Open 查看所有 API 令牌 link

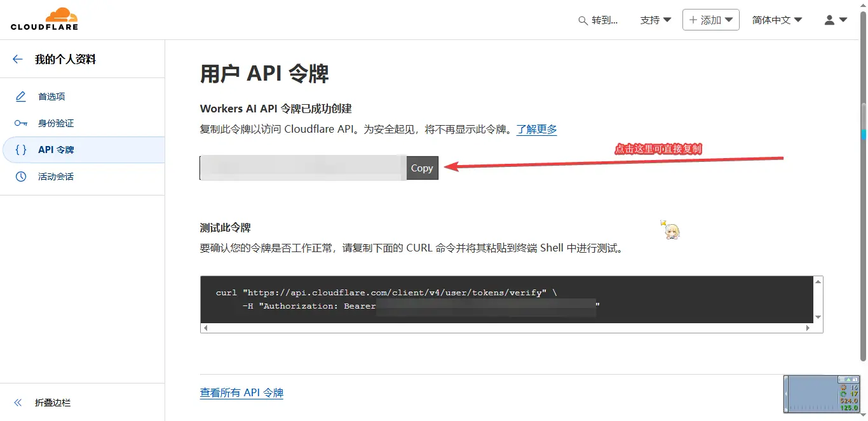(x=241, y=392)
